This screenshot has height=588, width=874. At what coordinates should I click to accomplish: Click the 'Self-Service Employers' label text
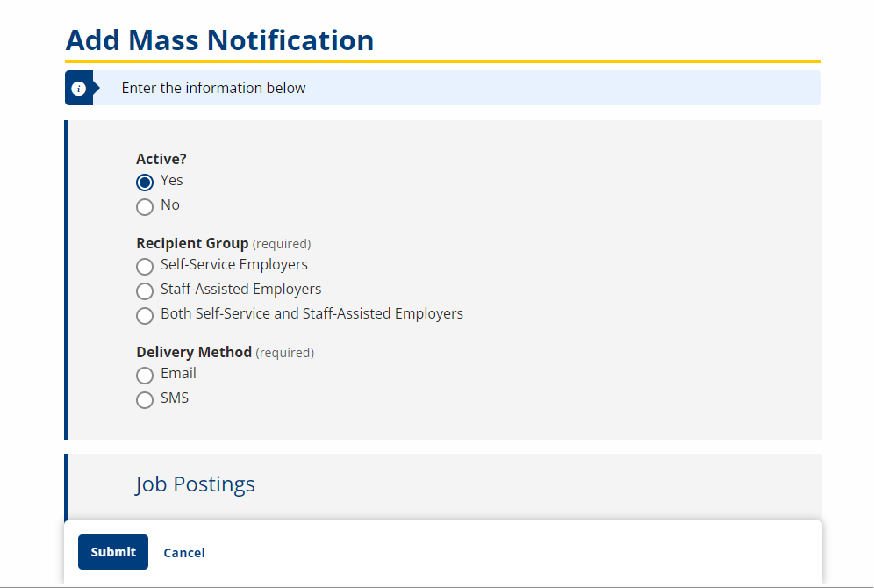[233, 264]
